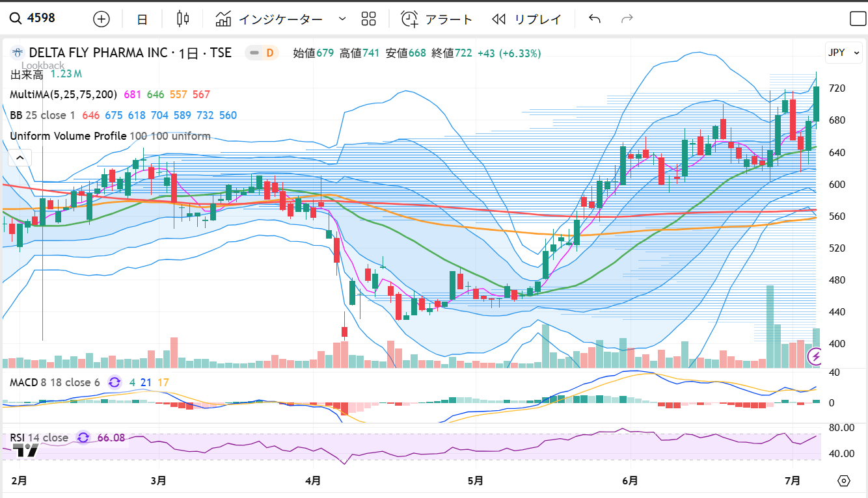Click MultiMA value 646 in green
Viewport: 868px width, 498px height.
[156, 94]
